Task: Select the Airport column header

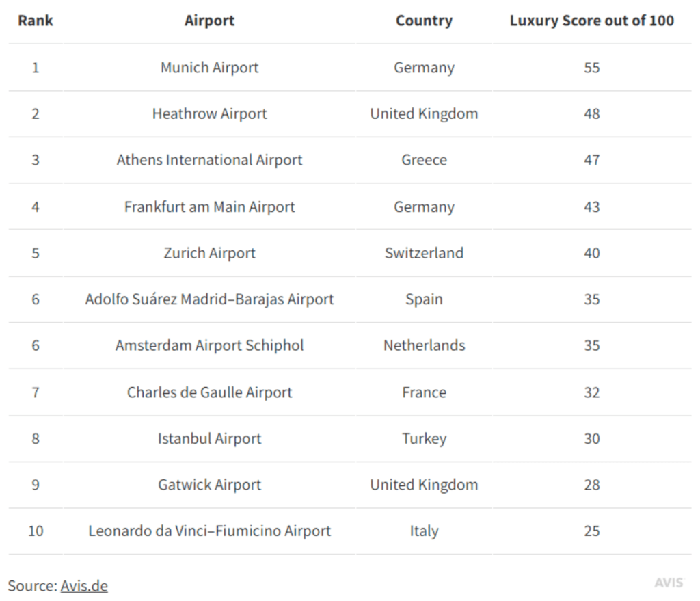Action: click(209, 21)
